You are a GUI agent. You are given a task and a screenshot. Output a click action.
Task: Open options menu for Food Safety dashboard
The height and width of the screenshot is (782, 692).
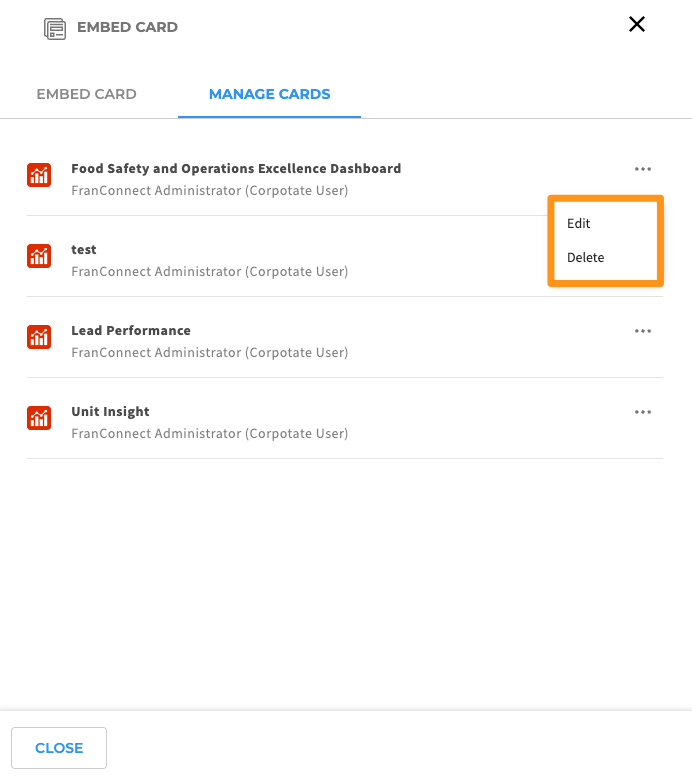[643, 169]
